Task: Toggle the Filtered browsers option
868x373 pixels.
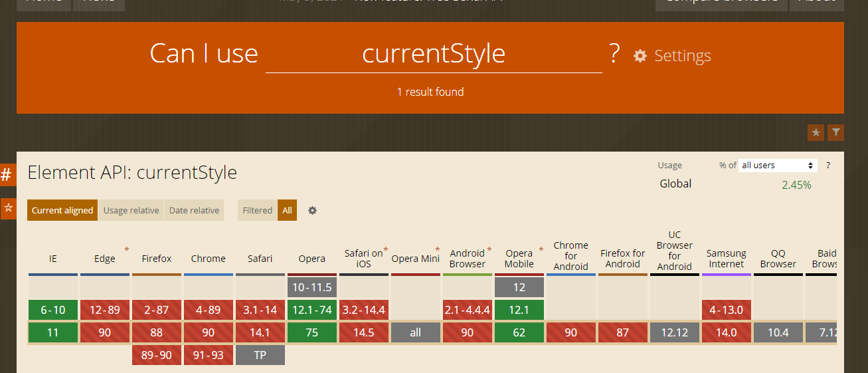Action: pyautogui.click(x=257, y=210)
